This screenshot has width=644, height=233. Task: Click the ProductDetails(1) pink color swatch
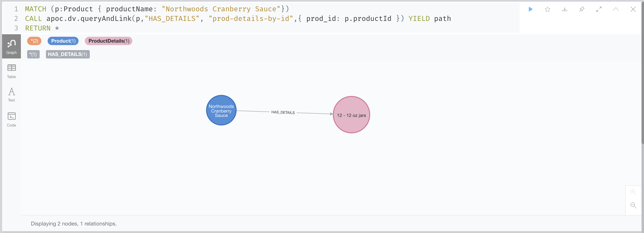coord(108,41)
